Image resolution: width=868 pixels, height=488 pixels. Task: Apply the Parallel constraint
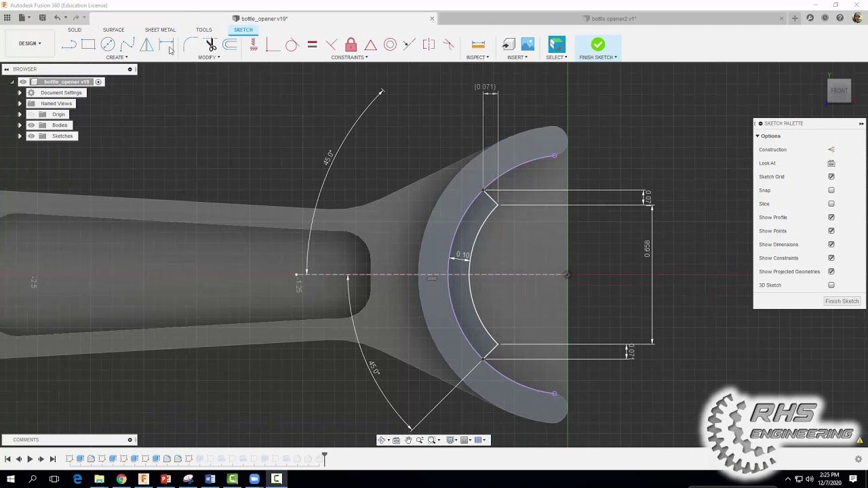[x=332, y=45]
